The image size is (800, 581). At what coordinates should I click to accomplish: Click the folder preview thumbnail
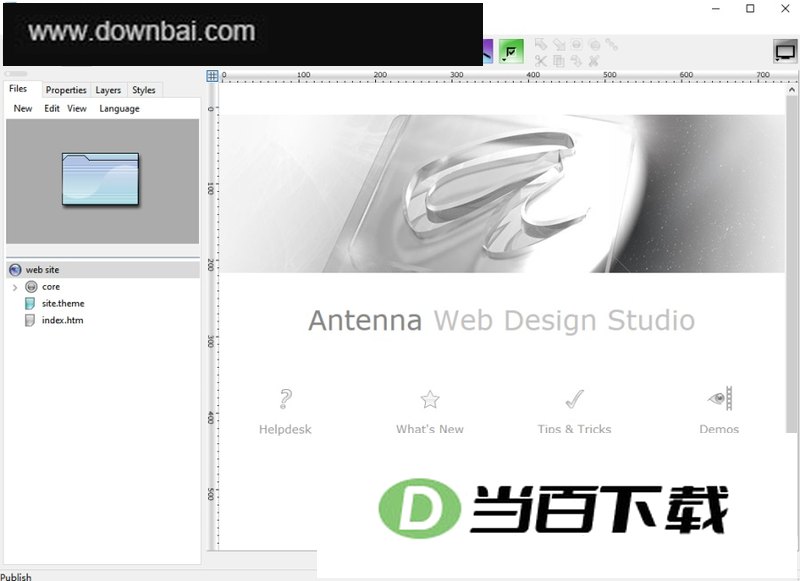pyautogui.click(x=100, y=179)
